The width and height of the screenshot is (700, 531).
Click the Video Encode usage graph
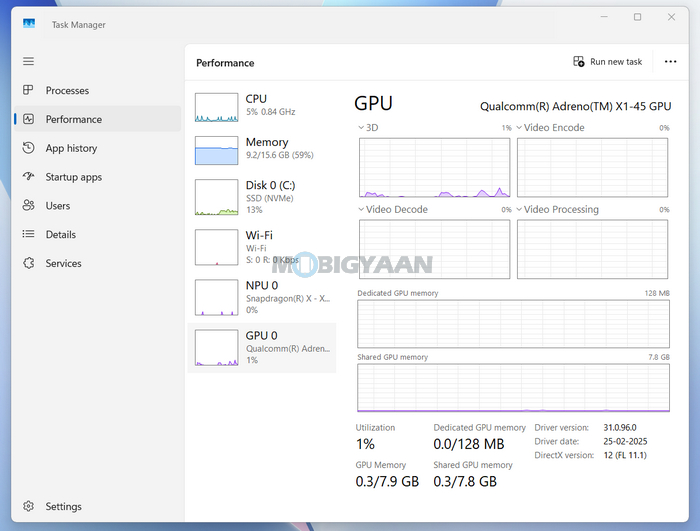[592, 167]
